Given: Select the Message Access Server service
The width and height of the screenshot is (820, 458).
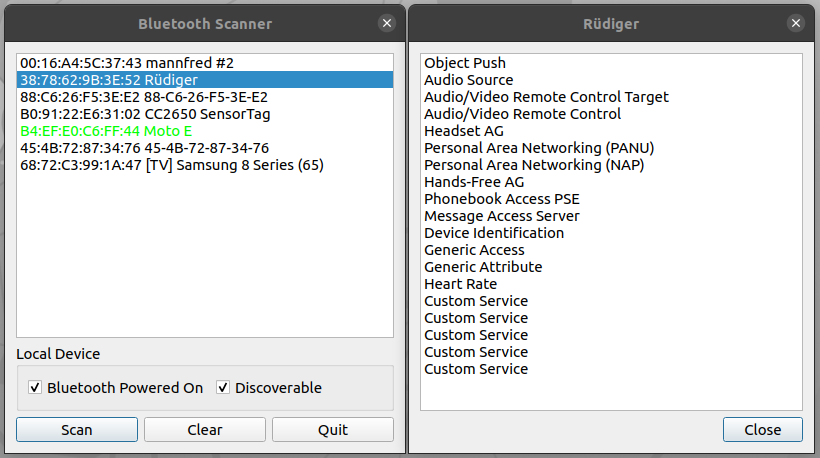Looking at the screenshot, I should (501, 216).
